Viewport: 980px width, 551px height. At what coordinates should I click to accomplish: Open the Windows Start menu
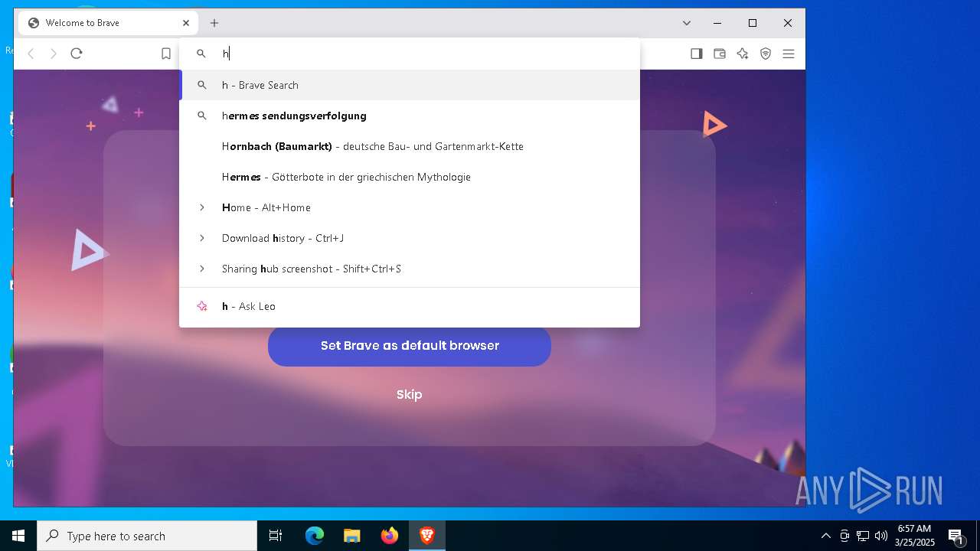tap(18, 536)
